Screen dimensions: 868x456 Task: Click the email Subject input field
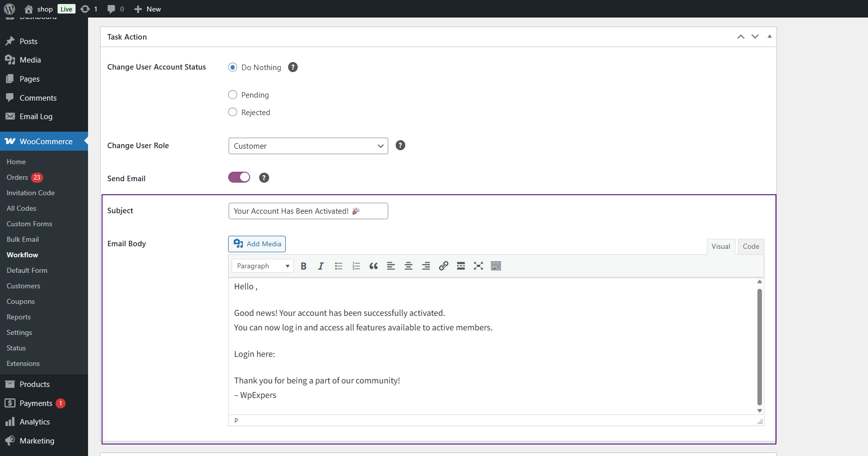[308, 211]
